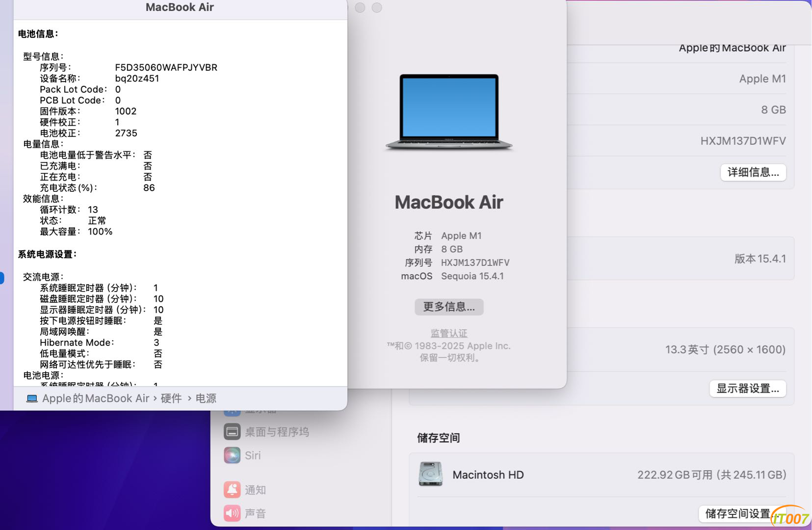
Task: Select Siri icon in settings sidebar
Action: click(x=232, y=455)
